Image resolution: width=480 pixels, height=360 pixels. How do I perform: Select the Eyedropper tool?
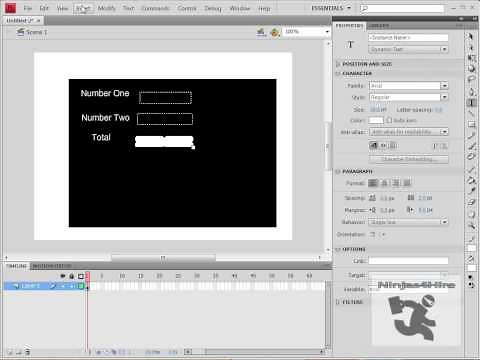(471, 191)
